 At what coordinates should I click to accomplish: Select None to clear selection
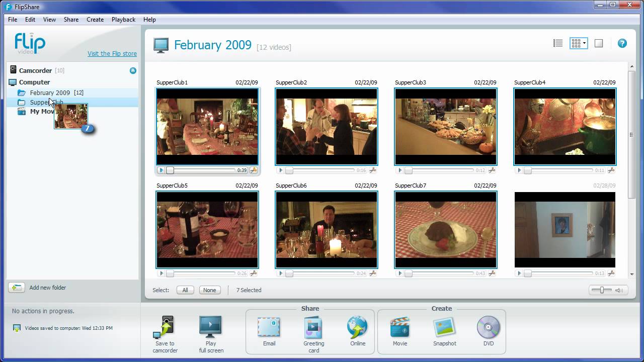(x=210, y=290)
